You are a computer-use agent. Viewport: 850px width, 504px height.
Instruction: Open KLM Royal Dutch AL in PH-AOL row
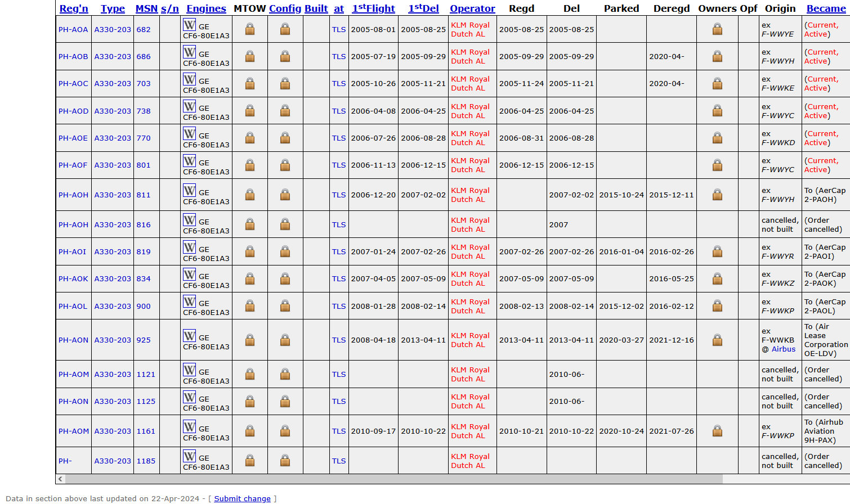pyautogui.click(x=470, y=306)
